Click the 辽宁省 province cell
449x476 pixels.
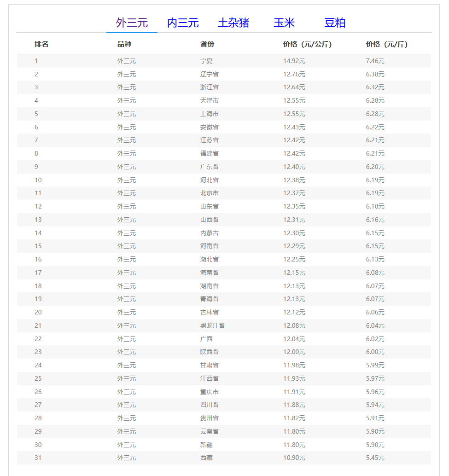(209, 74)
